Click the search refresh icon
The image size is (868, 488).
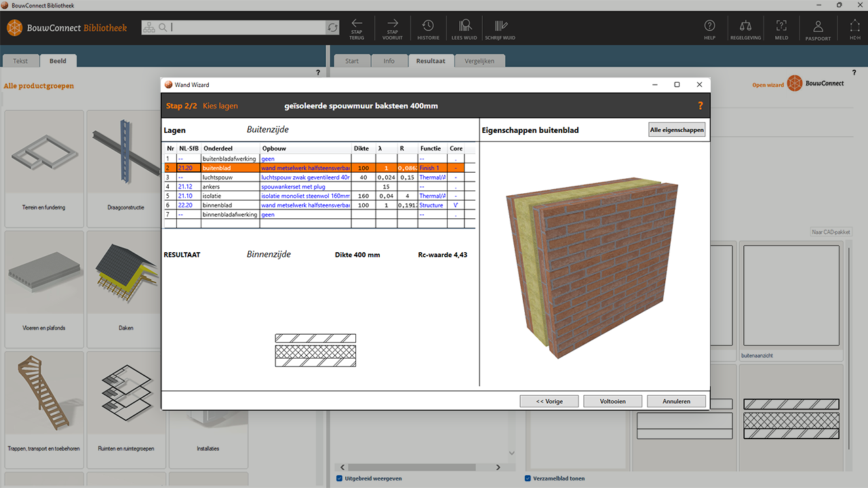click(x=332, y=28)
